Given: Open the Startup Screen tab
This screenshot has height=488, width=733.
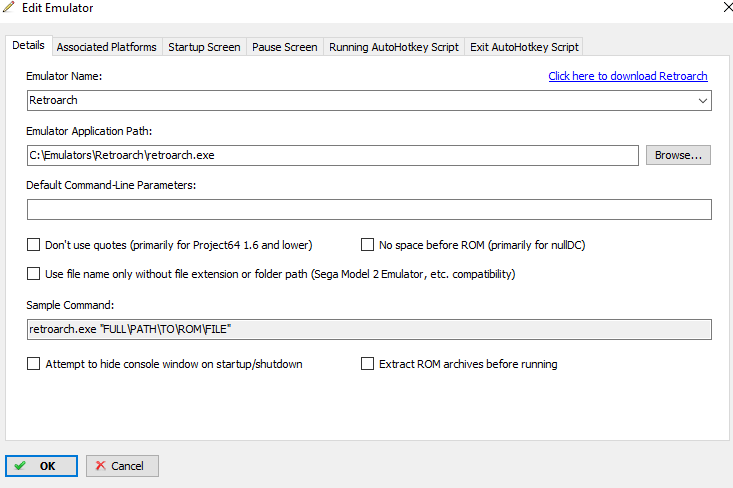Looking at the screenshot, I should click(204, 47).
